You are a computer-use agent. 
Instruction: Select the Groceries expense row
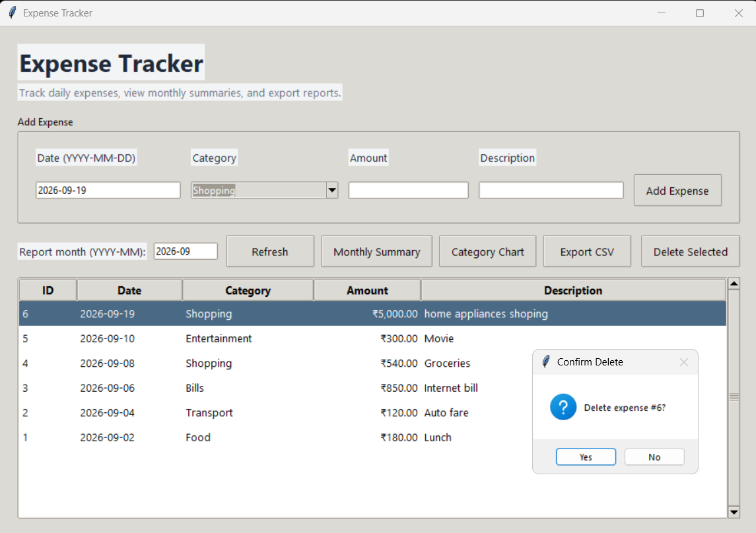coord(372,363)
